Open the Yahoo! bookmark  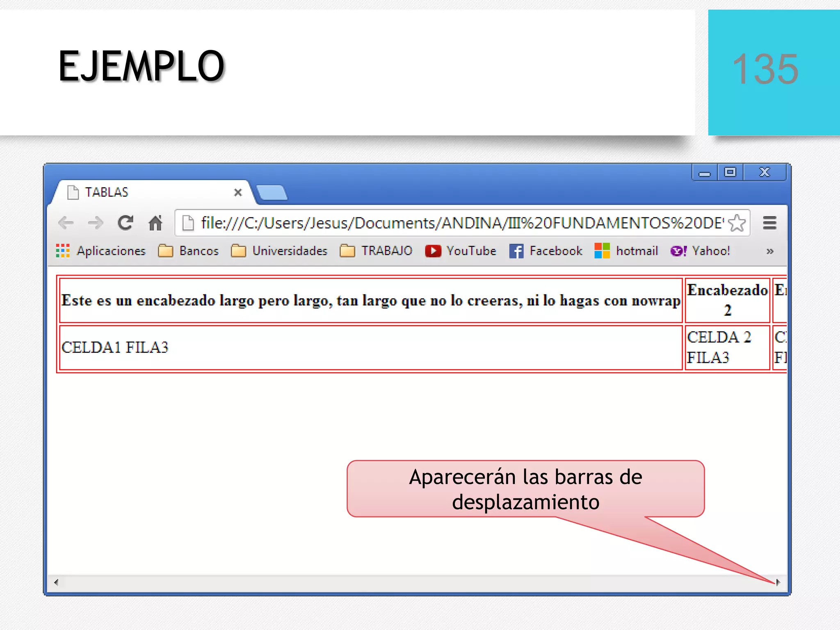pos(700,251)
